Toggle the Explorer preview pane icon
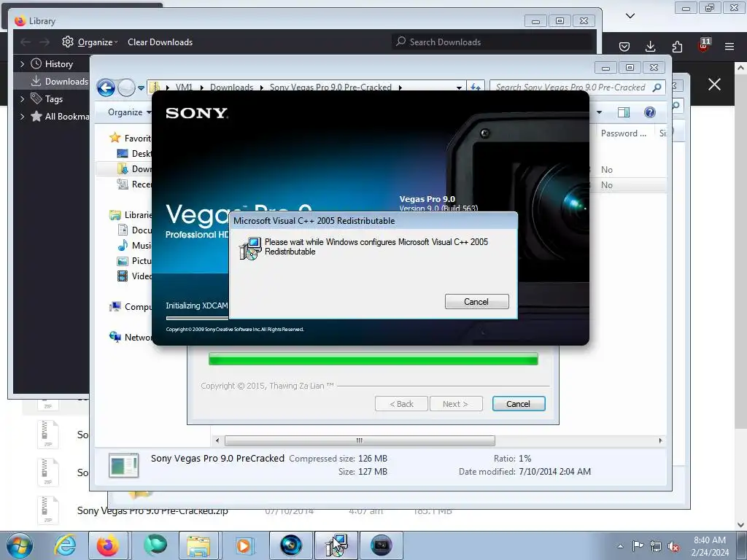 tap(624, 112)
